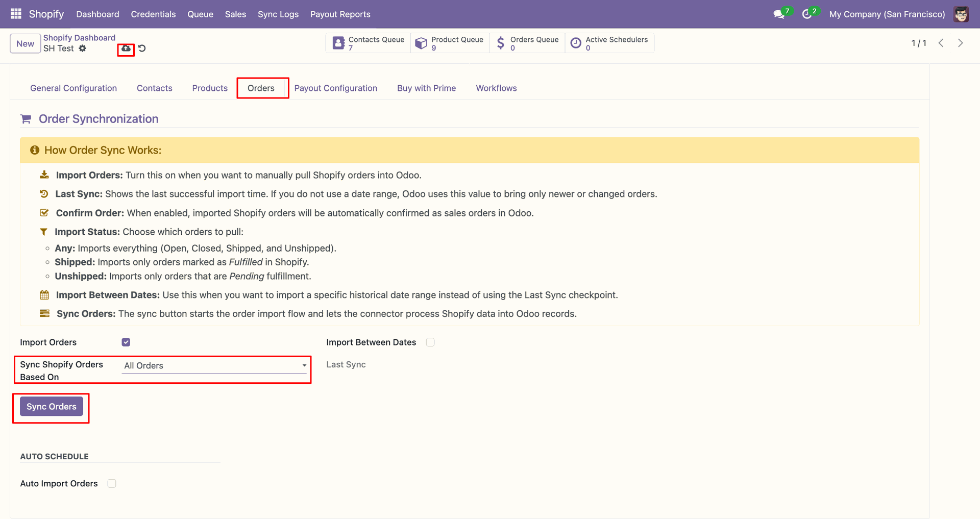The height and width of the screenshot is (519, 980).
Task: Open the My Company (San Francisco) switcher
Action: pyautogui.click(x=887, y=14)
